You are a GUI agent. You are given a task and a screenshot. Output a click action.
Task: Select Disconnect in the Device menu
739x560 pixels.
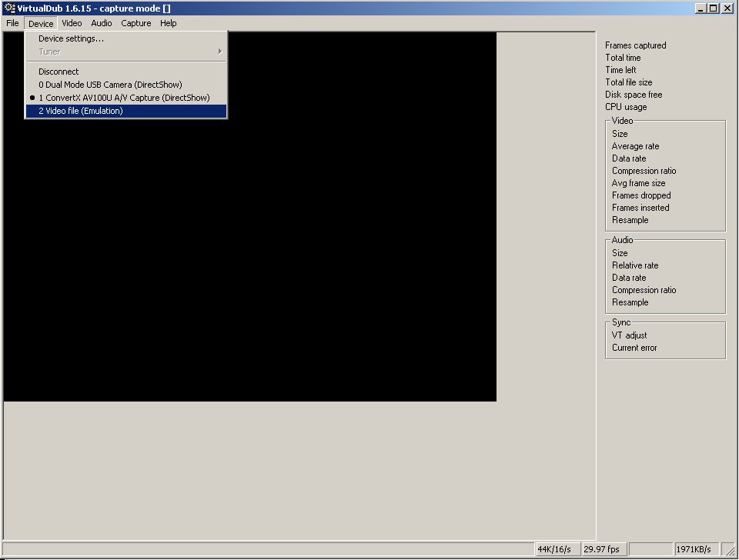coord(125,72)
